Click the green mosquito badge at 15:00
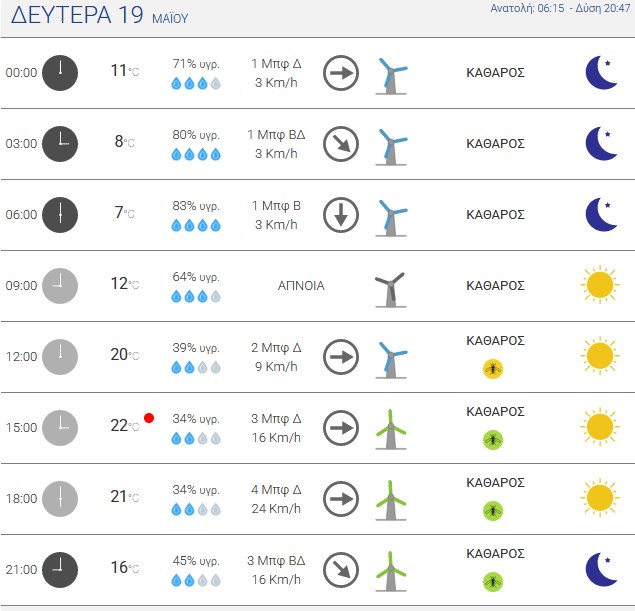Image resolution: width=635 pixels, height=611 pixels. tap(493, 440)
